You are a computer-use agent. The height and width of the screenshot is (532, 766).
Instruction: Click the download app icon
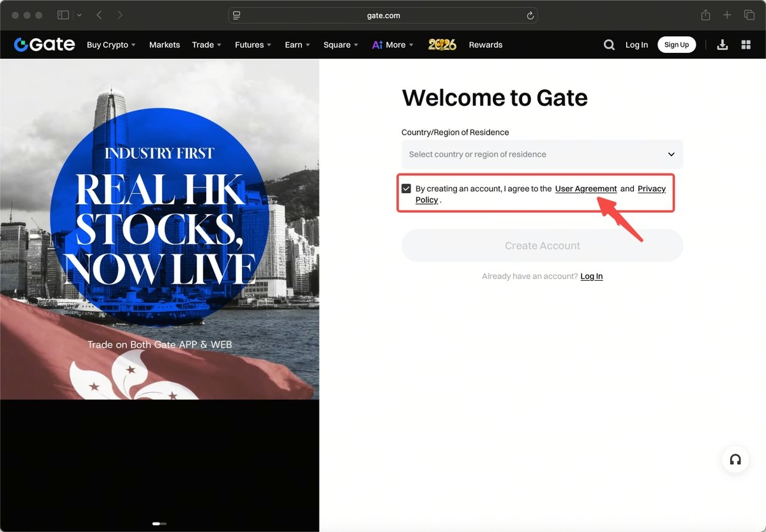click(x=723, y=45)
